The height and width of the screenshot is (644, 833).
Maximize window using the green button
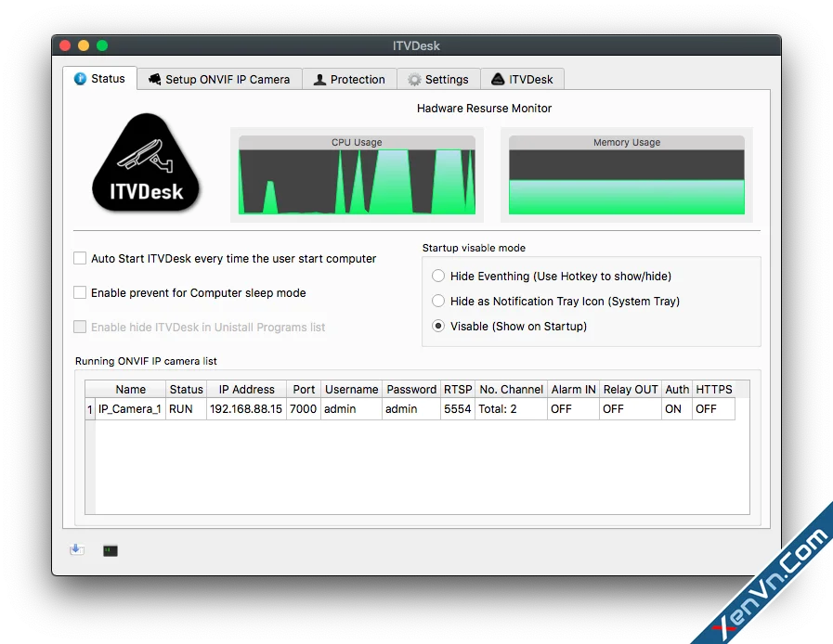tap(102, 45)
